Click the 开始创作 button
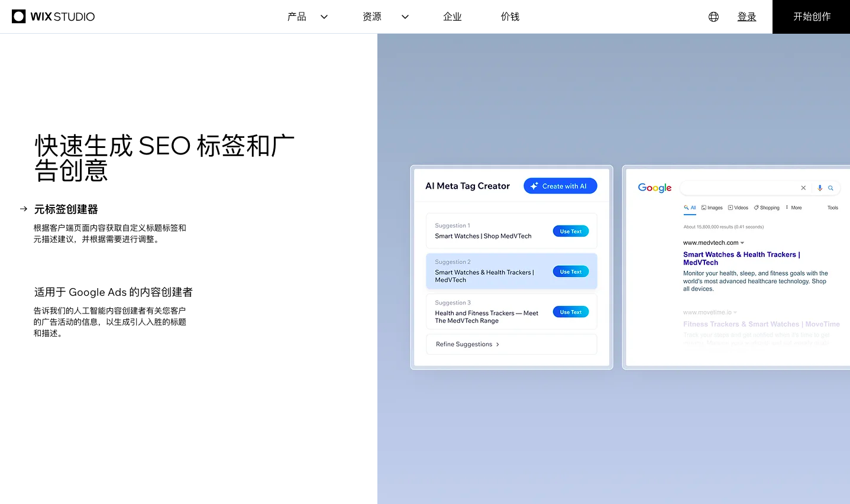 point(812,17)
